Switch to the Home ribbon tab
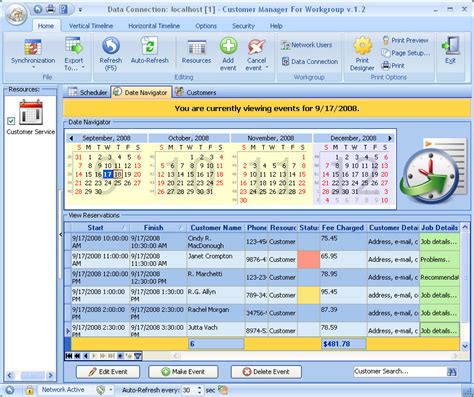Image resolution: width=474 pixels, height=397 pixels. pyautogui.click(x=46, y=26)
